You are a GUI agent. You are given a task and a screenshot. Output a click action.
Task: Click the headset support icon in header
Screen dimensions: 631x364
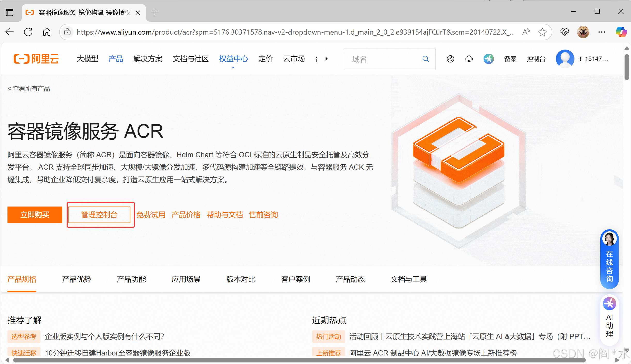tap(469, 59)
